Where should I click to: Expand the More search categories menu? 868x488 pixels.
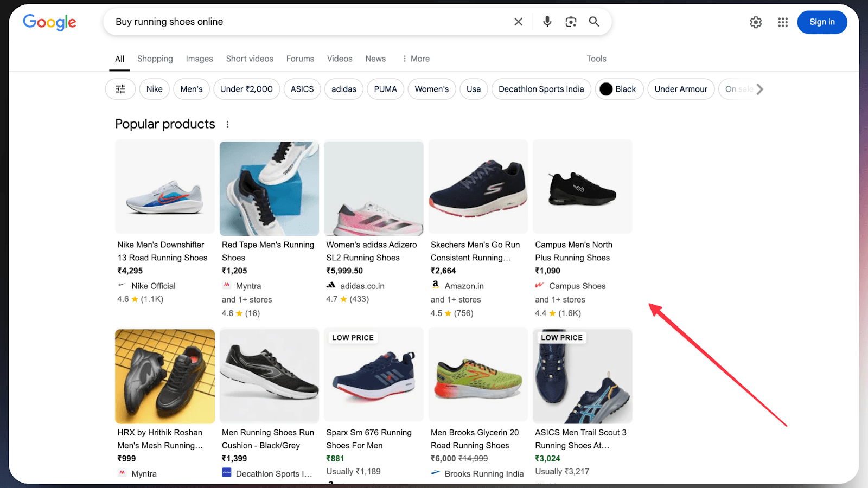click(416, 59)
